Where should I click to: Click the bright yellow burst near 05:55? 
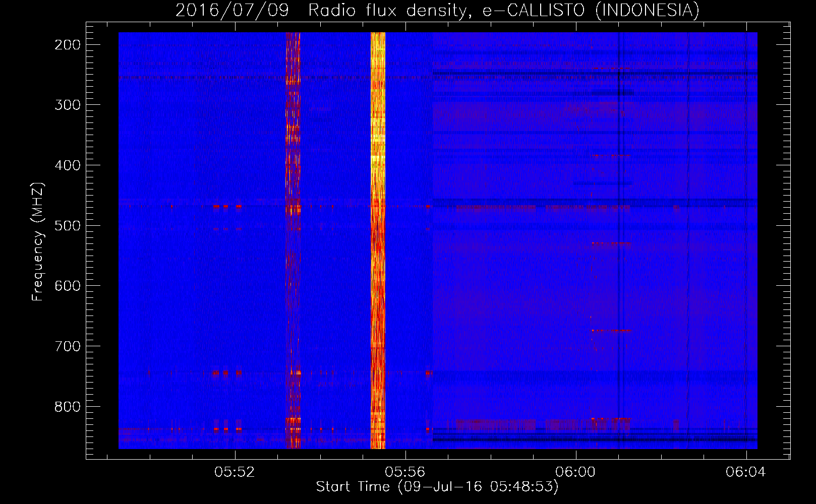pyautogui.click(x=378, y=240)
